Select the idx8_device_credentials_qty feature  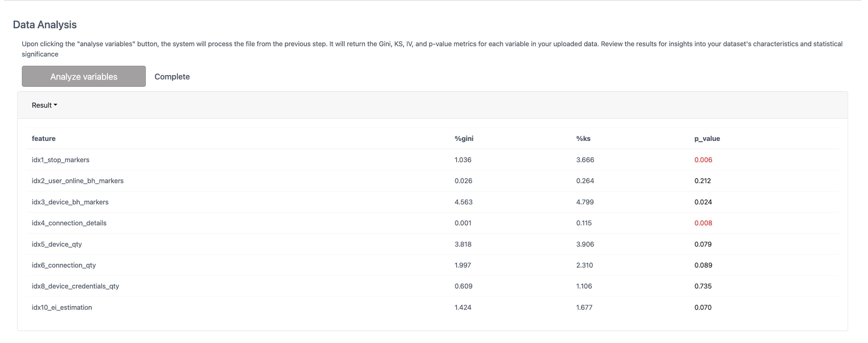75,286
